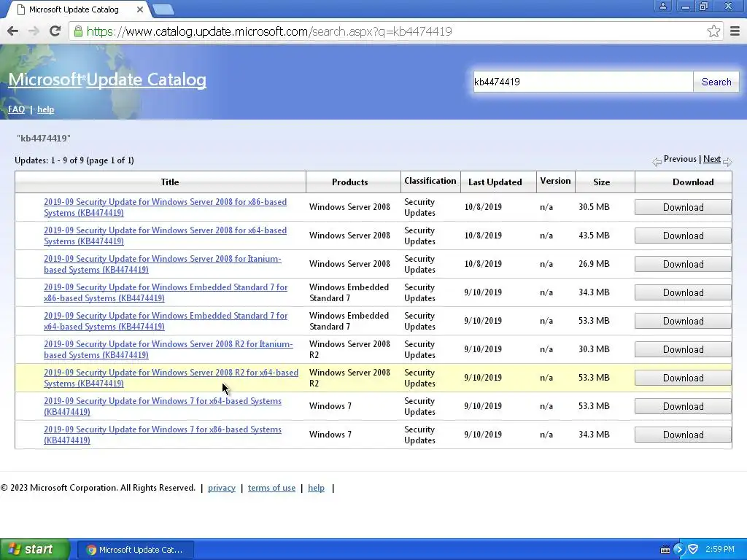Viewport: 747px width, 560px height.
Task: Open Windows Server 2008 x64-based update link
Action: (166, 236)
